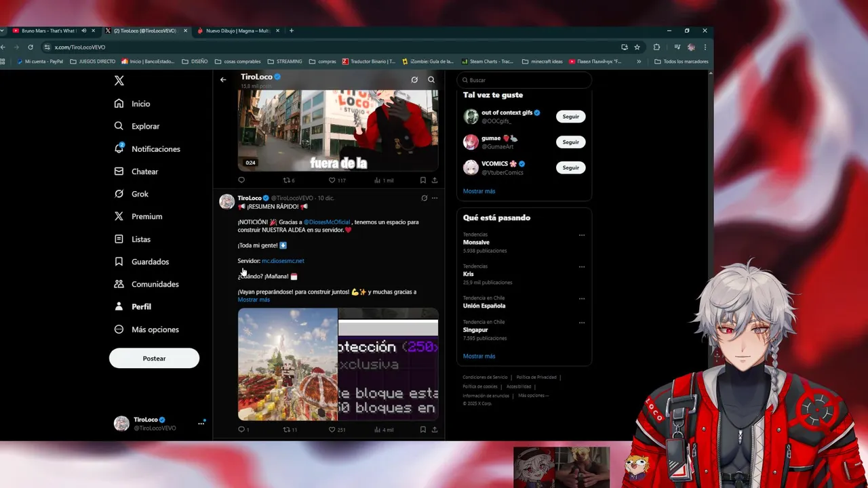Open Listas in sidebar
The height and width of the screenshot is (488, 868).
click(x=132, y=239)
